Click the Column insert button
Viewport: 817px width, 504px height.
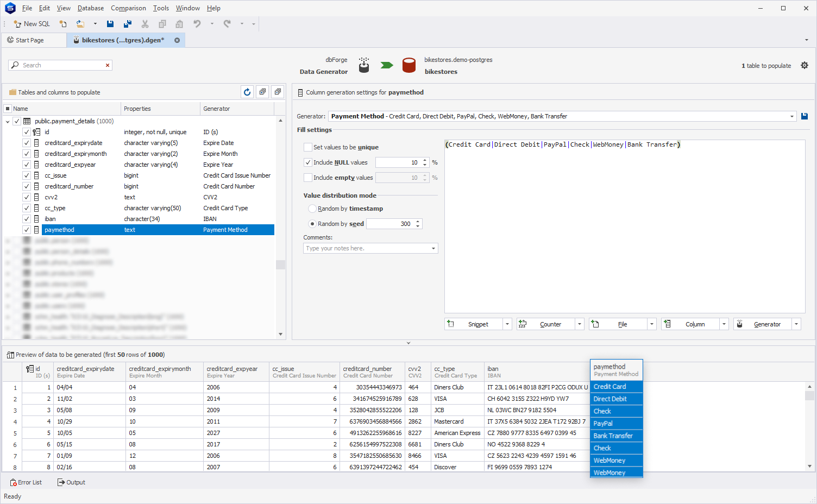tap(690, 324)
